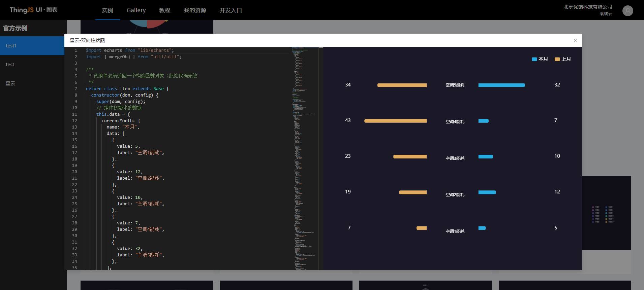Click 'constructor' in code line 8
The image size is (644, 290).
(105, 95)
